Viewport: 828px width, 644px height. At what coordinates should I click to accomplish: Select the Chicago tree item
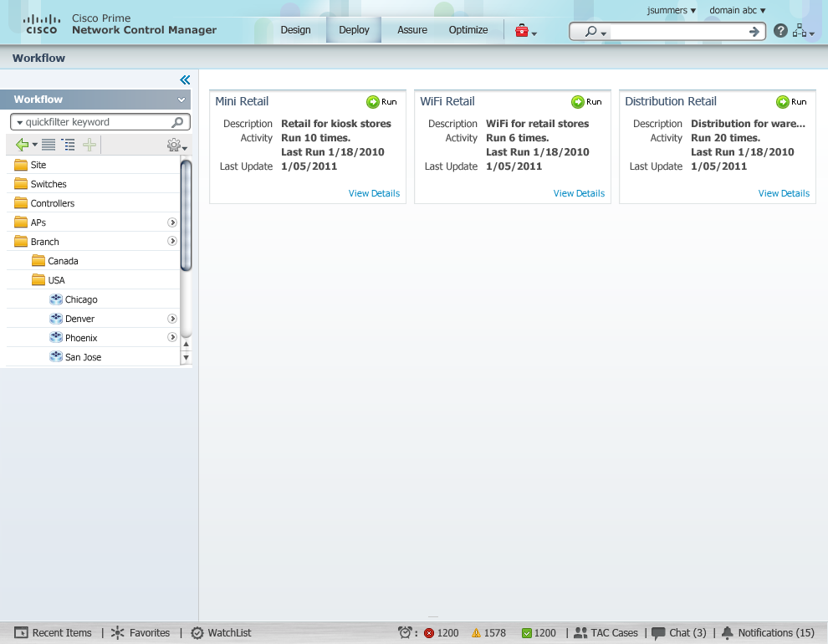point(81,299)
